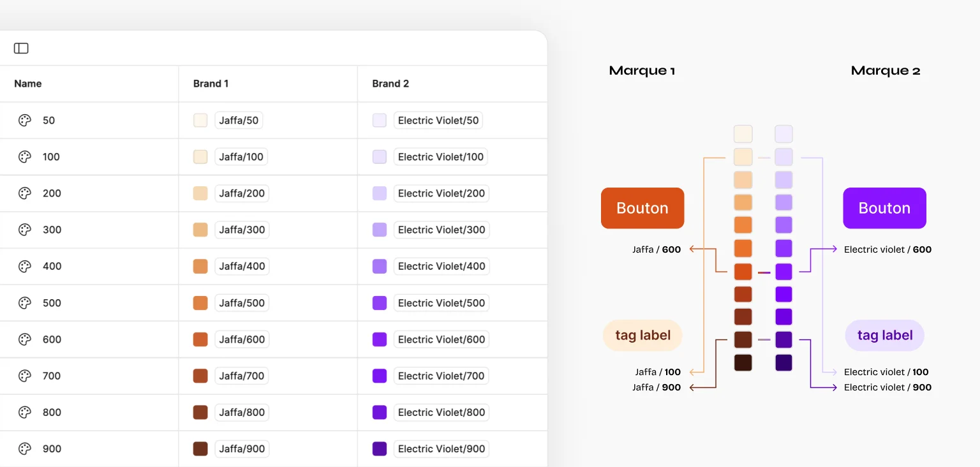Click the palette icon beside row 50
This screenshot has width=980, height=467.
click(x=25, y=121)
